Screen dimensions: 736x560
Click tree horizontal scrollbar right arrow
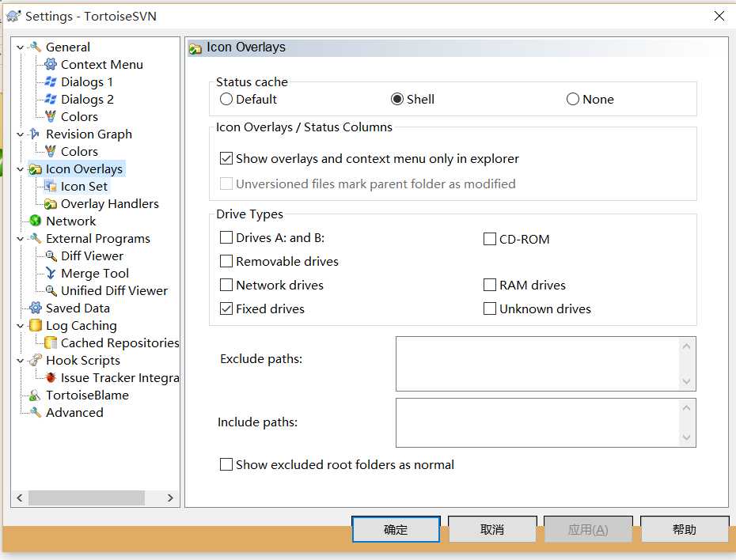170,498
